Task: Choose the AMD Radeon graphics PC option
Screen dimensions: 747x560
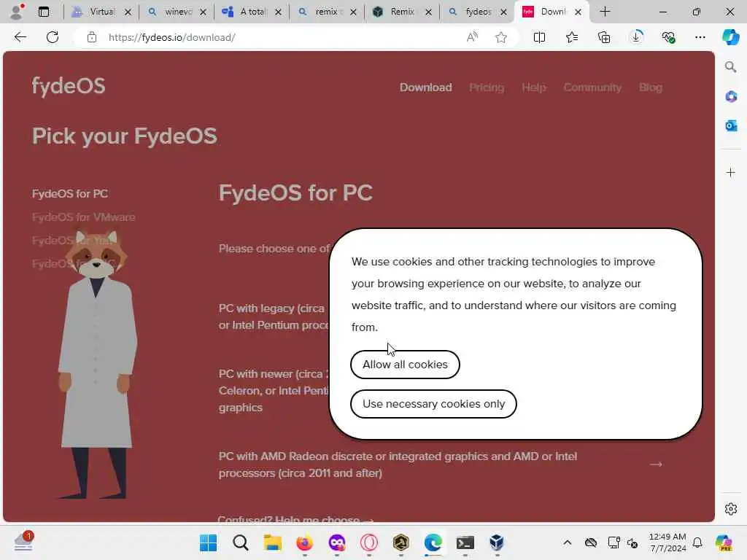Action: point(398,464)
